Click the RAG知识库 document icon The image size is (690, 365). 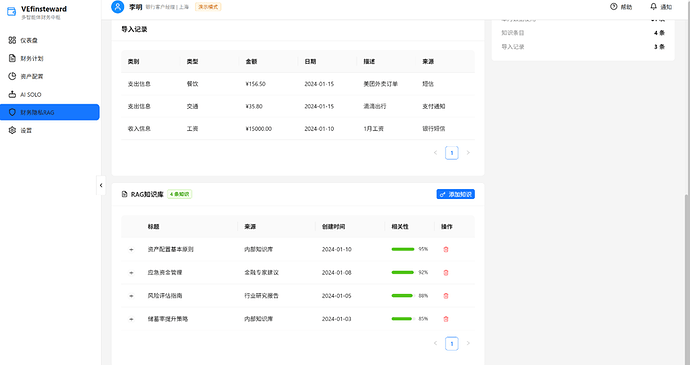[125, 194]
